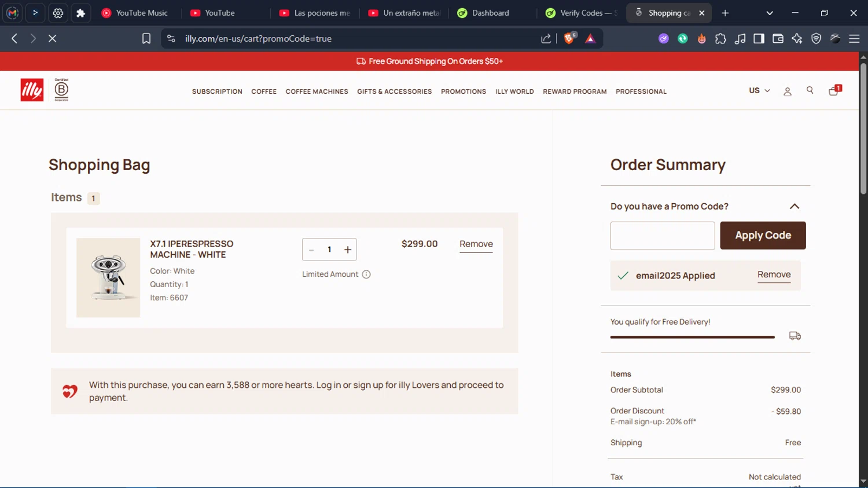
Task: Click the Limited Amount info icon
Action: pos(366,274)
